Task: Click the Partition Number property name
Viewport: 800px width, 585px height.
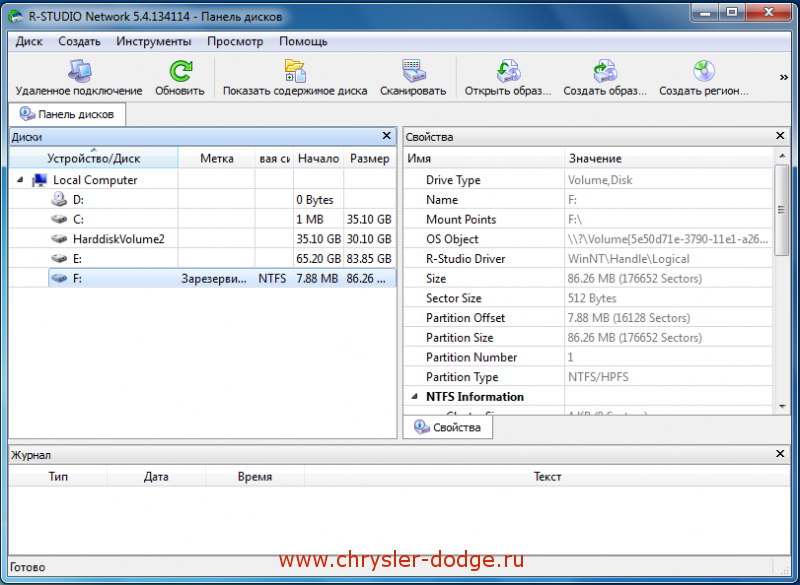Action: [x=471, y=357]
